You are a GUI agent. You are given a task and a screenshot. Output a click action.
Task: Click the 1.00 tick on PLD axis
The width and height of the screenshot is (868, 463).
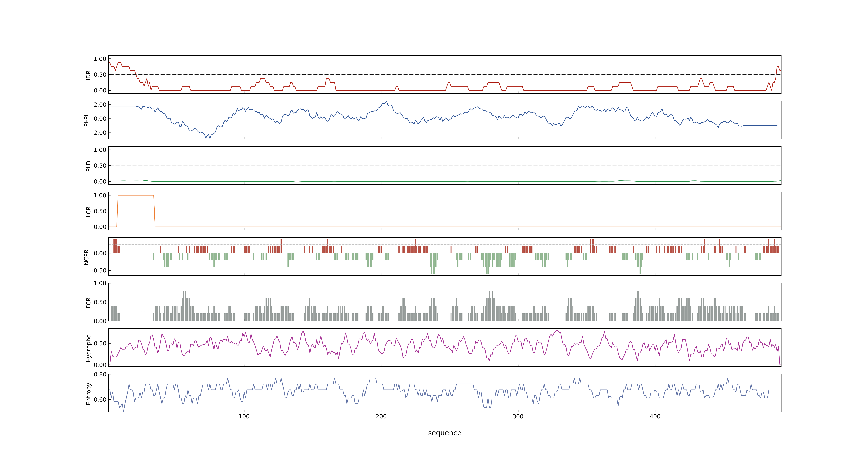[100, 150]
